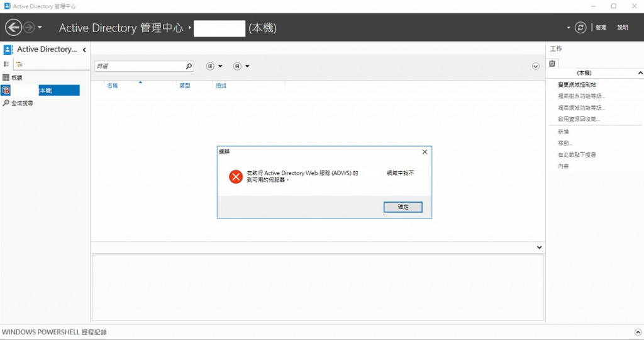Switch navigation pane to tree view
Viewport: 644px width, 340px height.
click(x=19, y=64)
